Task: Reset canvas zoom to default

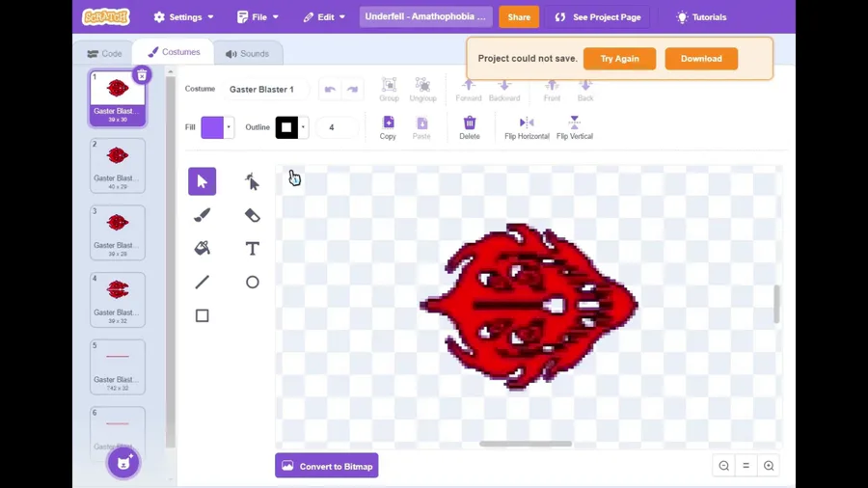Action: tap(746, 466)
